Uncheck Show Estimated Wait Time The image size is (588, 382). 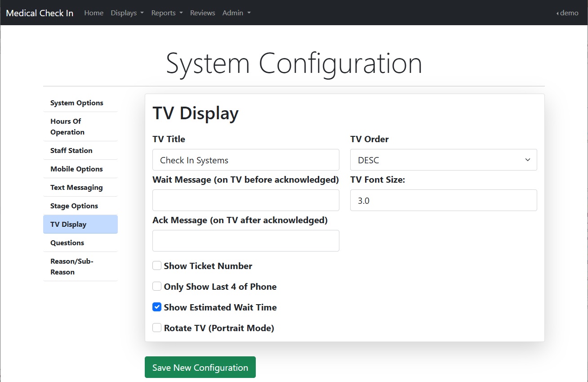[x=157, y=307]
